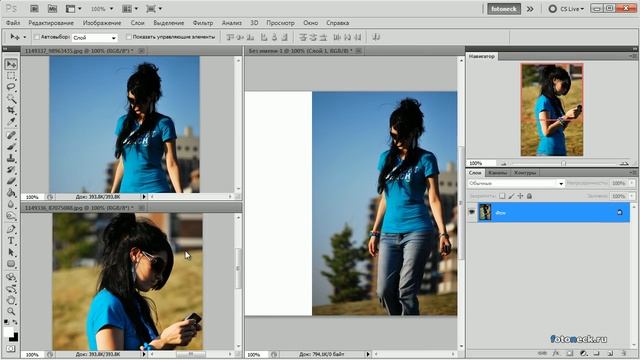Select the 3D Camera Rotate tool
640x360 pixels.
point(11,289)
